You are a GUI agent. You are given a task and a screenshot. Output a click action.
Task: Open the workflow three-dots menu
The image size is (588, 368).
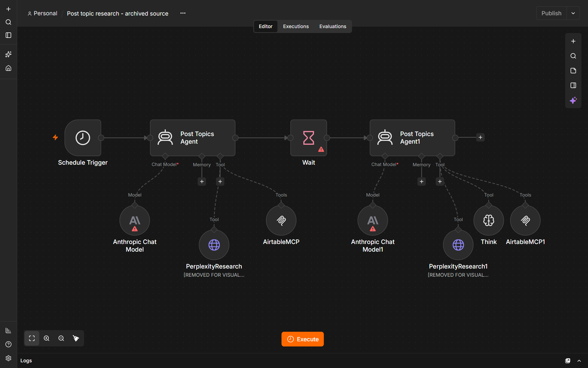click(x=183, y=13)
